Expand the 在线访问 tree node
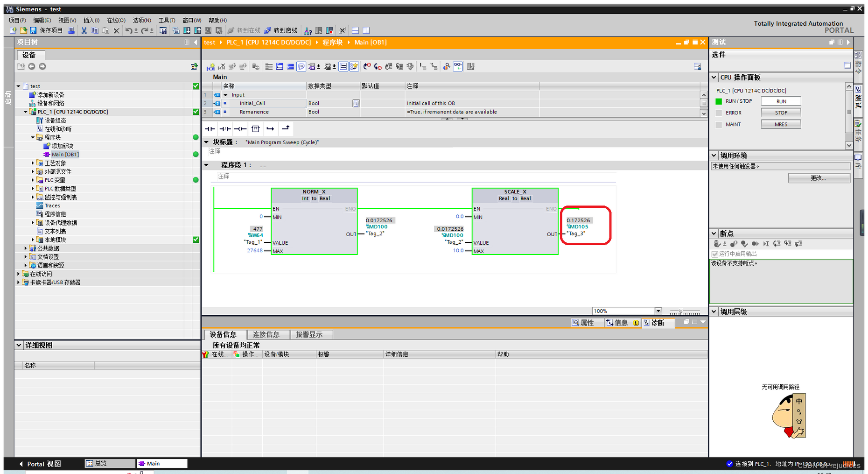868x474 pixels. (19, 274)
